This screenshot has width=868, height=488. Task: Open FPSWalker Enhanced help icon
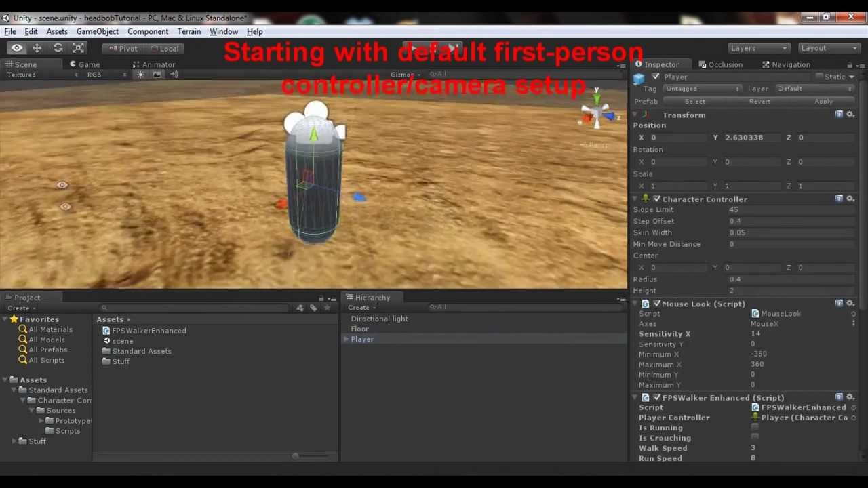[839, 397]
